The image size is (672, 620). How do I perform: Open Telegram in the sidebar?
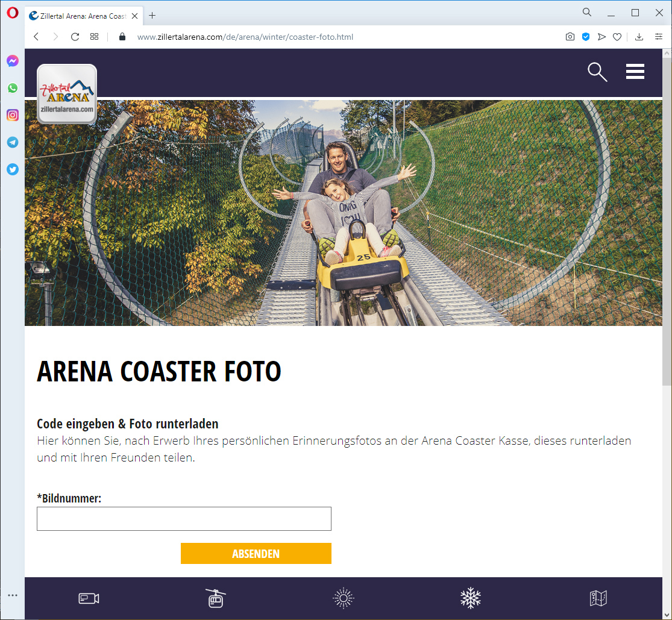coord(13,142)
